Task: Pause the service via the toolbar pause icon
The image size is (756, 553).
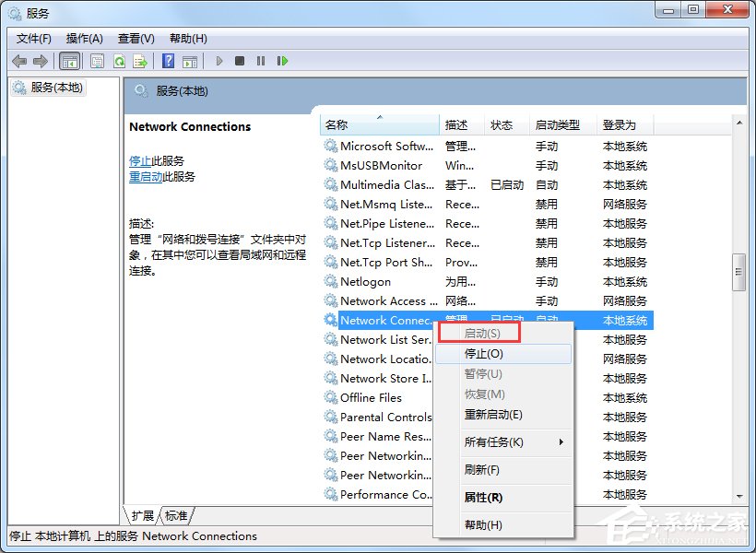Action: [261, 61]
